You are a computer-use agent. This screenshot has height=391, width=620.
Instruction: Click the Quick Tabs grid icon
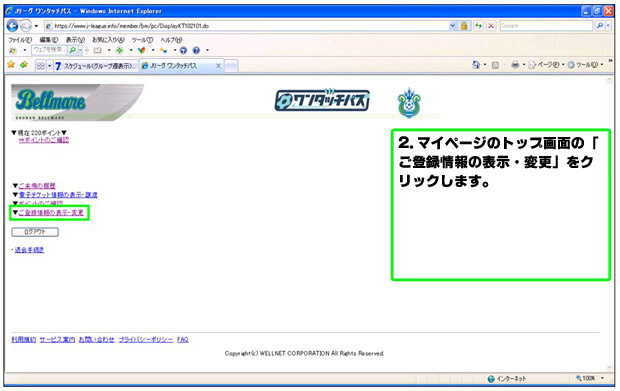pyautogui.click(x=40, y=66)
